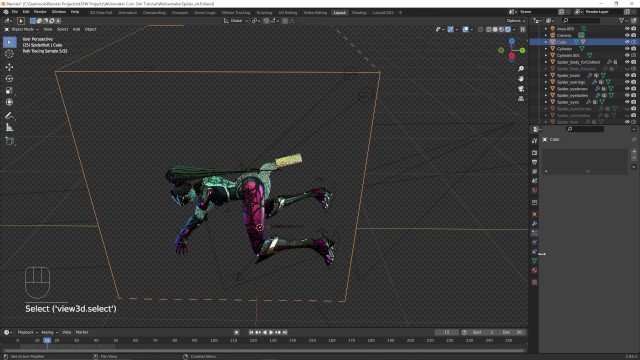The image size is (640, 360).
Task: Open Global transform orientation dropdown
Action: [236, 21]
